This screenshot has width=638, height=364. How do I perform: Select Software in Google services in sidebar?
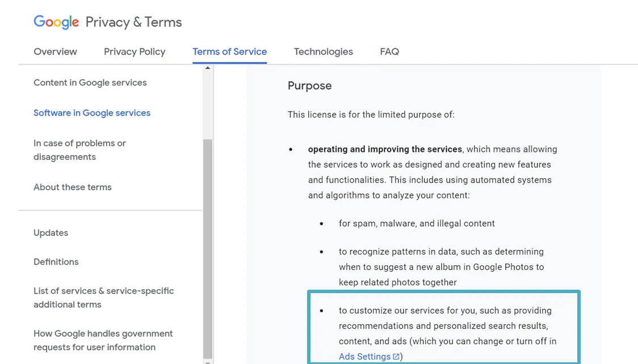(x=92, y=113)
